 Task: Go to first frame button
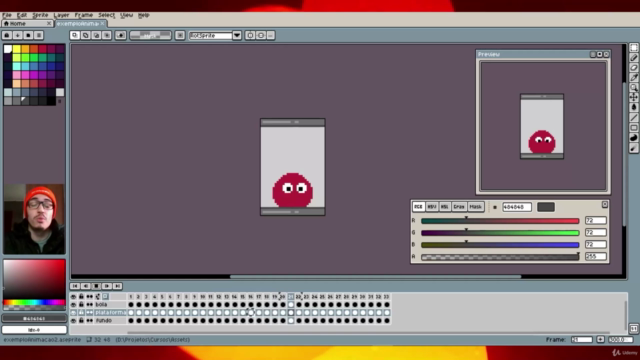[75, 286]
